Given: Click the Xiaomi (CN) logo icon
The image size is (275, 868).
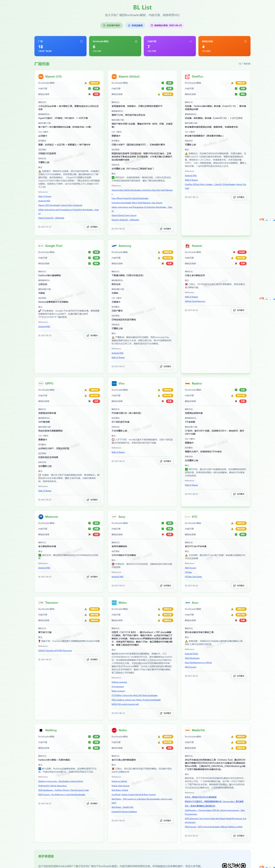Looking at the screenshot, I should click(41, 76).
